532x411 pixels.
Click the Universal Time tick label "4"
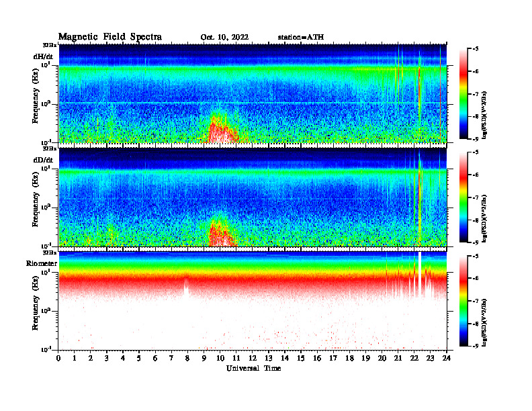(123, 358)
